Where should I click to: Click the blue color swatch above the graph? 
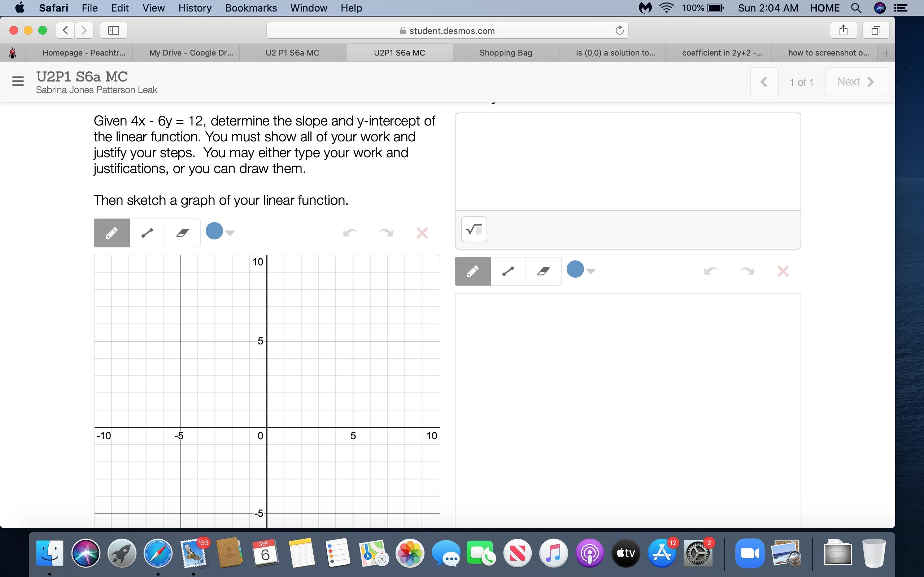(x=214, y=231)
